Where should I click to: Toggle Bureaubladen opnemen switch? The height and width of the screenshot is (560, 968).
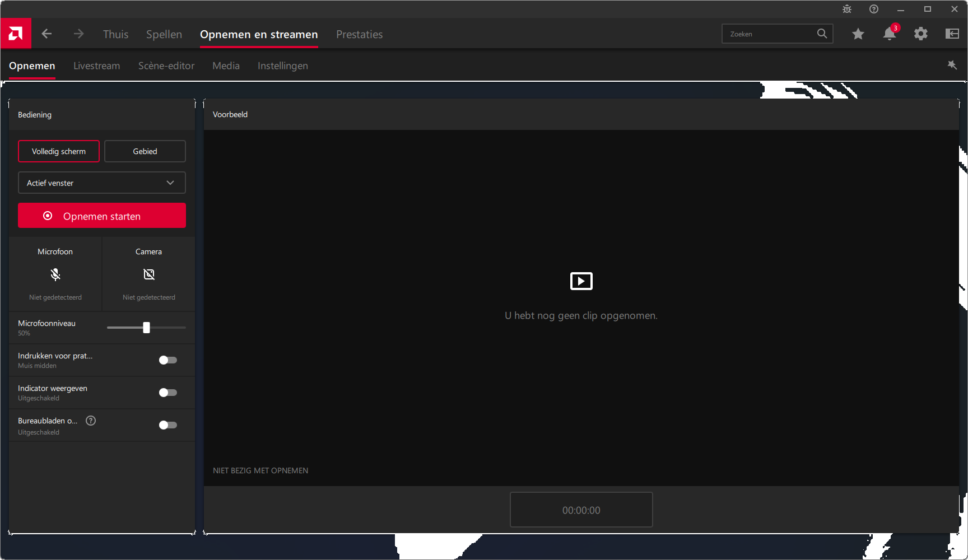167,425
